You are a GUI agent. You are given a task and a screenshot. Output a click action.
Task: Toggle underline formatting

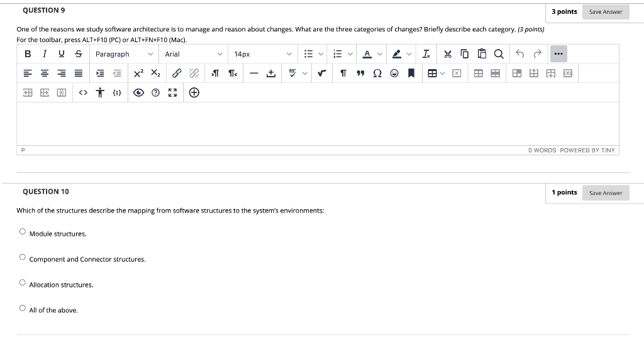pyautogui.click(x=61, y=54)
